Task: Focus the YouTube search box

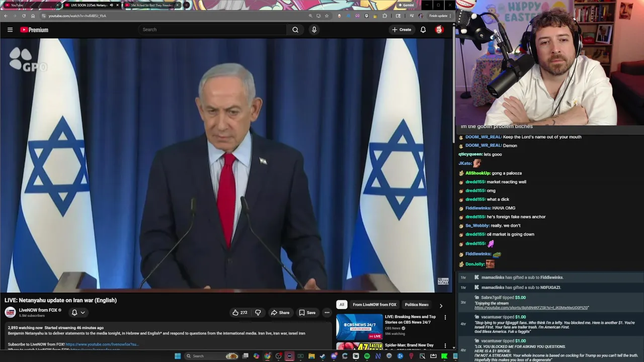Action: [214, 30]
